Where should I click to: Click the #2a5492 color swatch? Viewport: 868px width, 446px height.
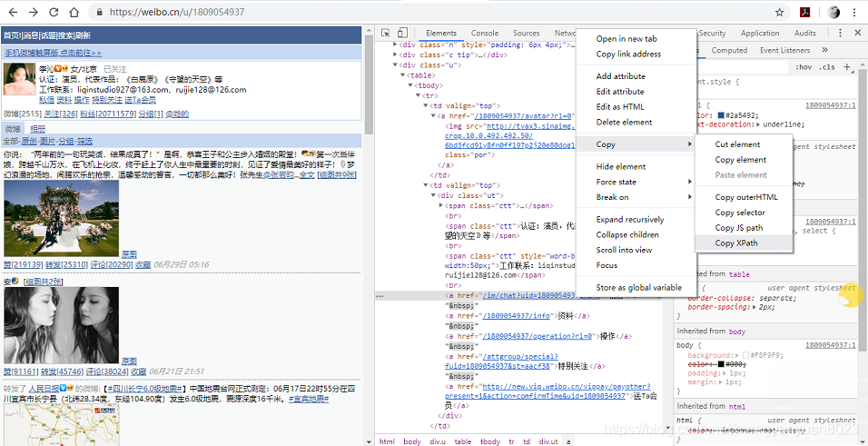click(721, 115)
